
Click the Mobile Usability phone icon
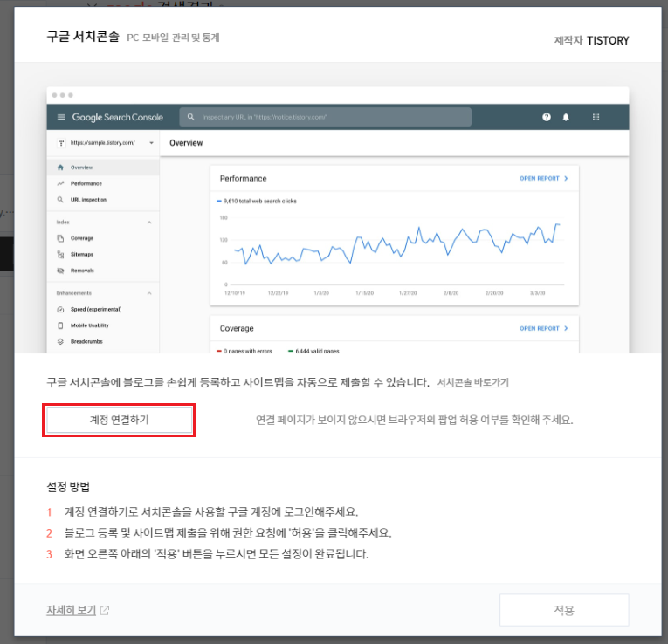[60, 325]
